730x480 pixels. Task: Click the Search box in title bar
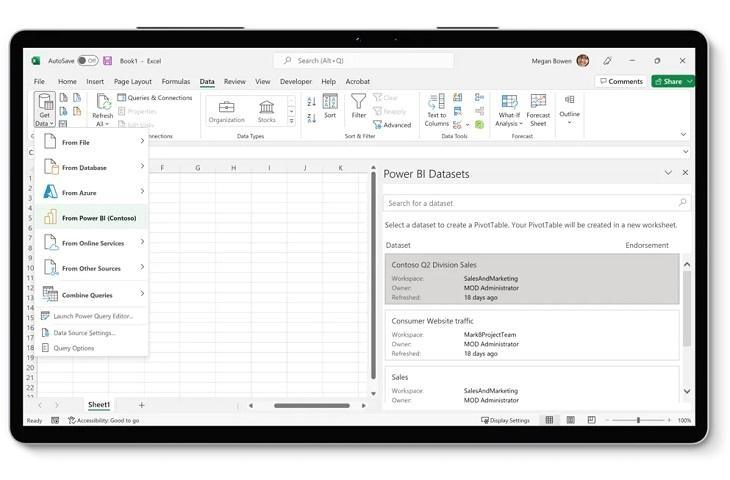363,61
